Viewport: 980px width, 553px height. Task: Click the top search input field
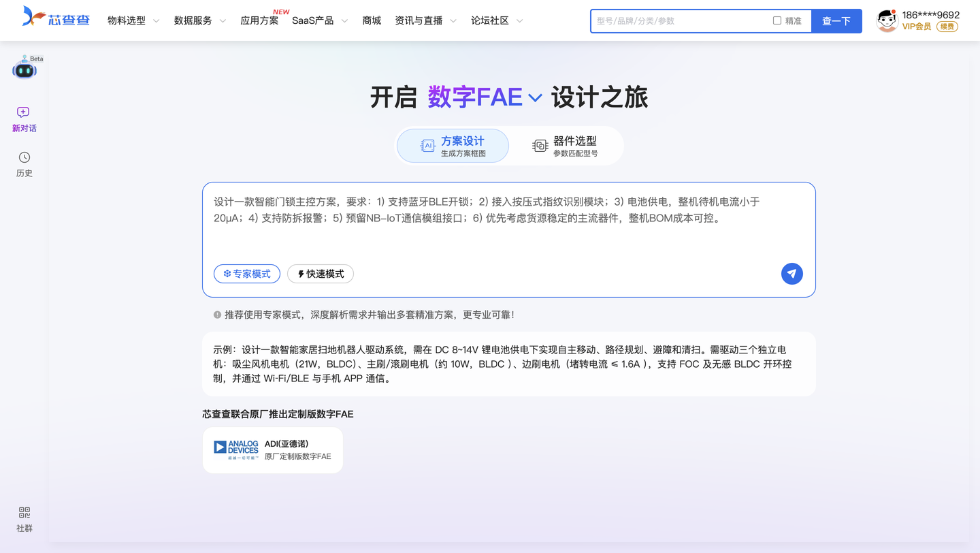[x=681, y=21]
